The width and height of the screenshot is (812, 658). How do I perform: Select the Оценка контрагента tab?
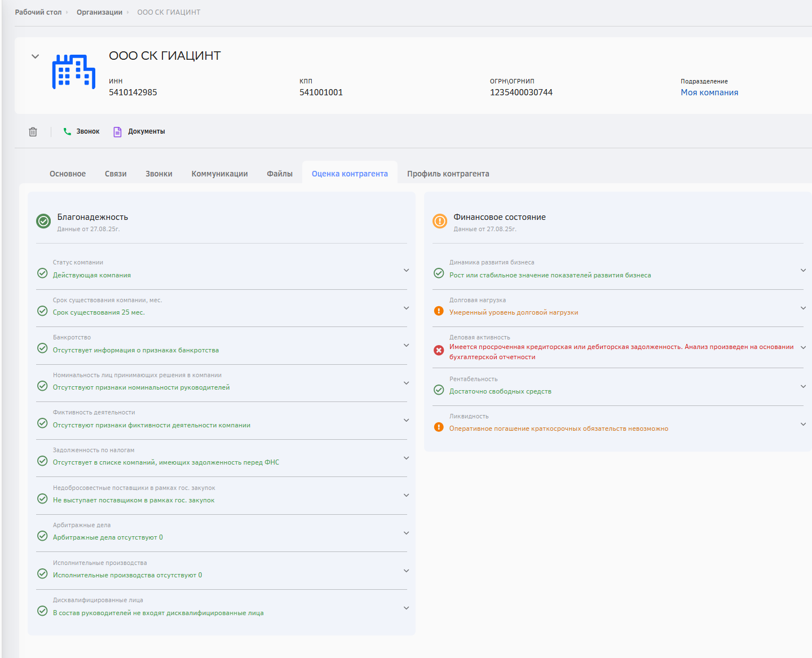point(350,174)
